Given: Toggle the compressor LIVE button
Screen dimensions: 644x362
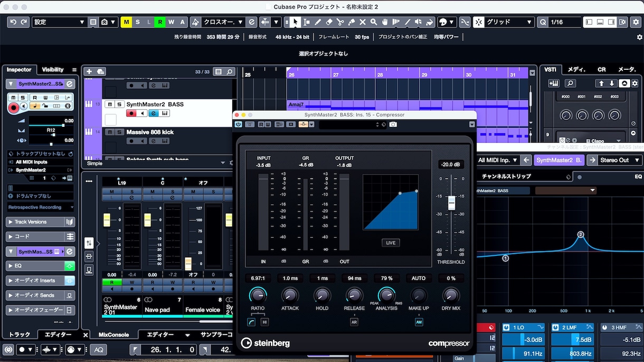Looking at the screenshot, I should coord(391,243).
